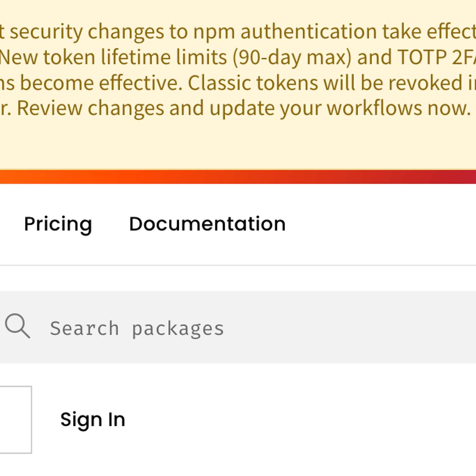Click "take effect" text in the banner

428,32
